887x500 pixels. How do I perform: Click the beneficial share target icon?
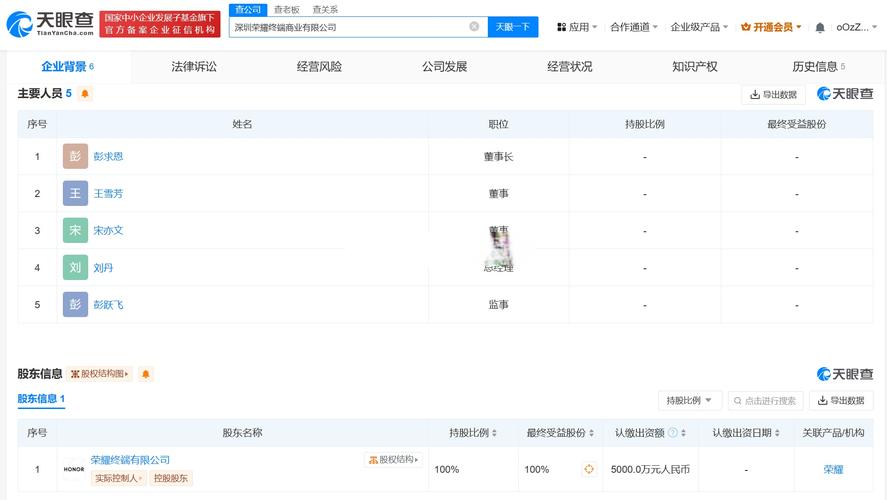[x=589, y=469]
